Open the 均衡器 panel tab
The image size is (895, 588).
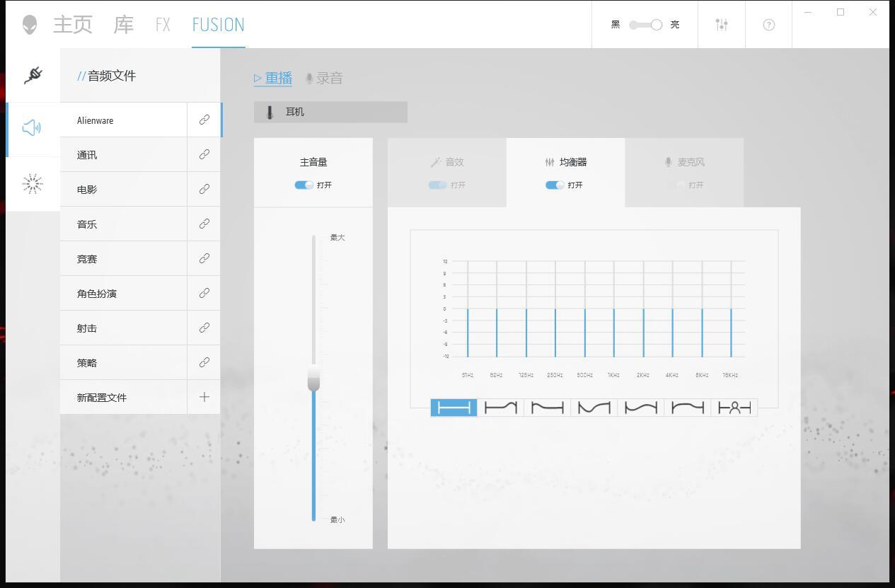[x=566, y=173]
